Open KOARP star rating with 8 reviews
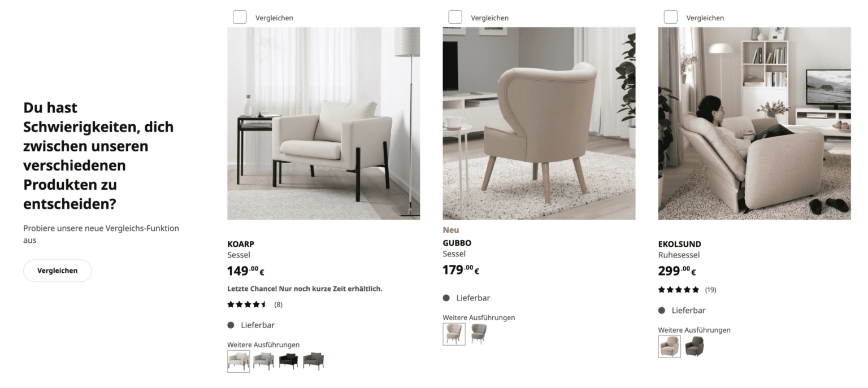This screenshot has height=388, width=868. (x=255, y=304)
